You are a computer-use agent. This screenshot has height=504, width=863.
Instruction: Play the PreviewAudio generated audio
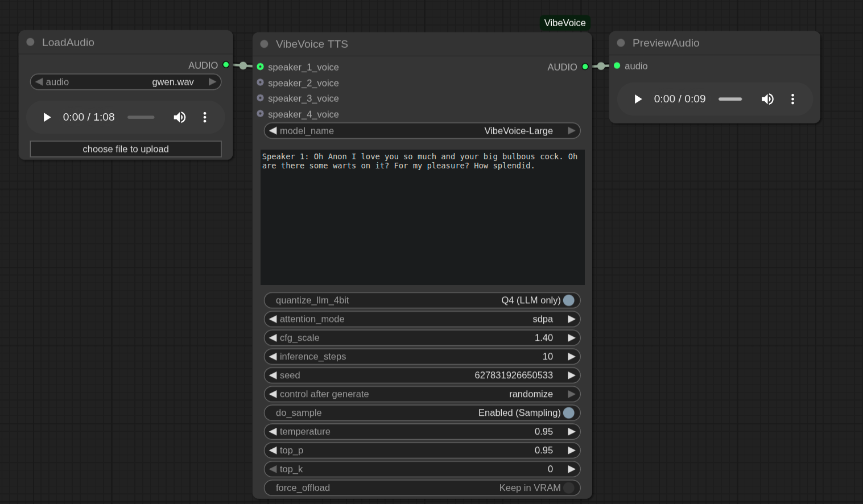[638, 99]
